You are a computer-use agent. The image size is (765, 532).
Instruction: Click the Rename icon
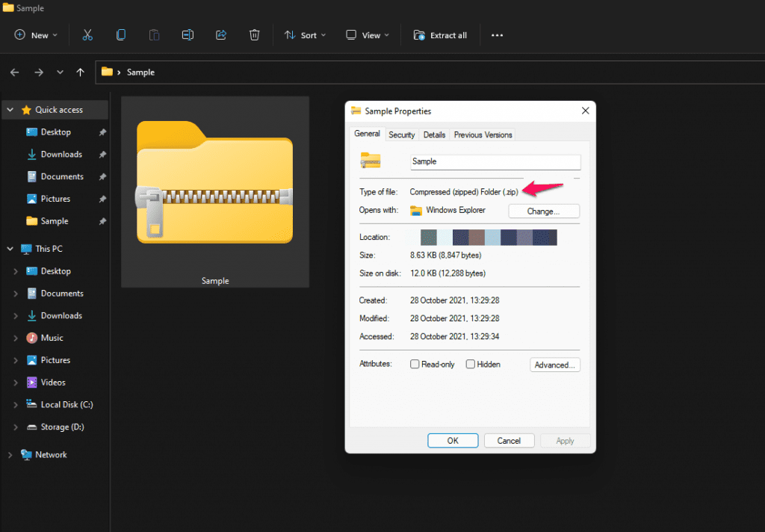click(x=187, y=35)
